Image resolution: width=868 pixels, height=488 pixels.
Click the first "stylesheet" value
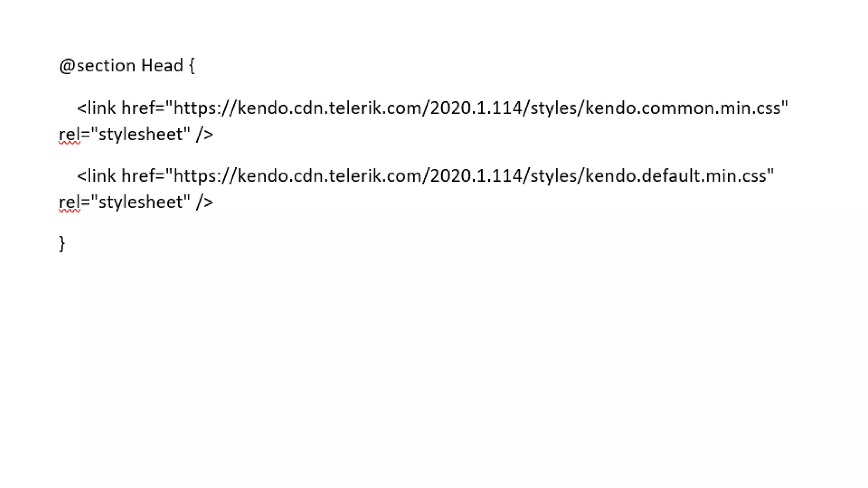coord(141,134)
